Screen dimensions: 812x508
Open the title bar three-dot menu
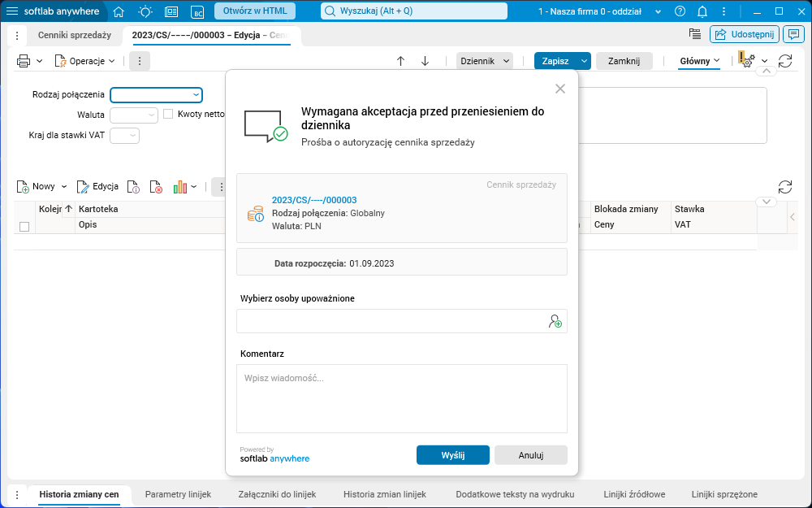coord(724,11)
